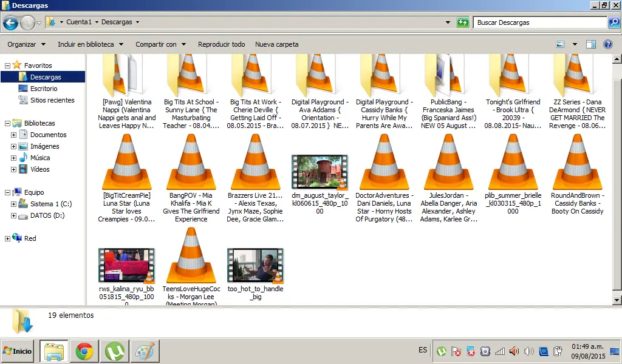Viewport: 622px width, 364px height.
Task: Click the Explorer icon in the taskbar
Action: (54, 351)
